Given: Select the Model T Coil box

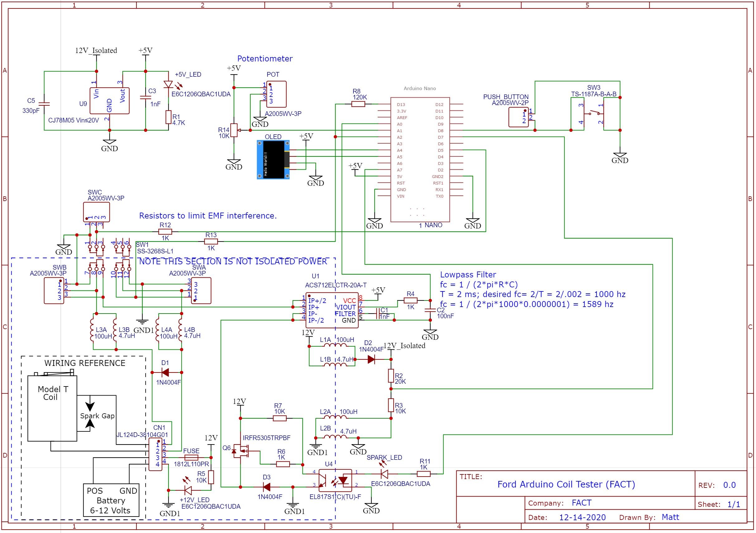Looking at the screenshot, I should click(52, 409).
